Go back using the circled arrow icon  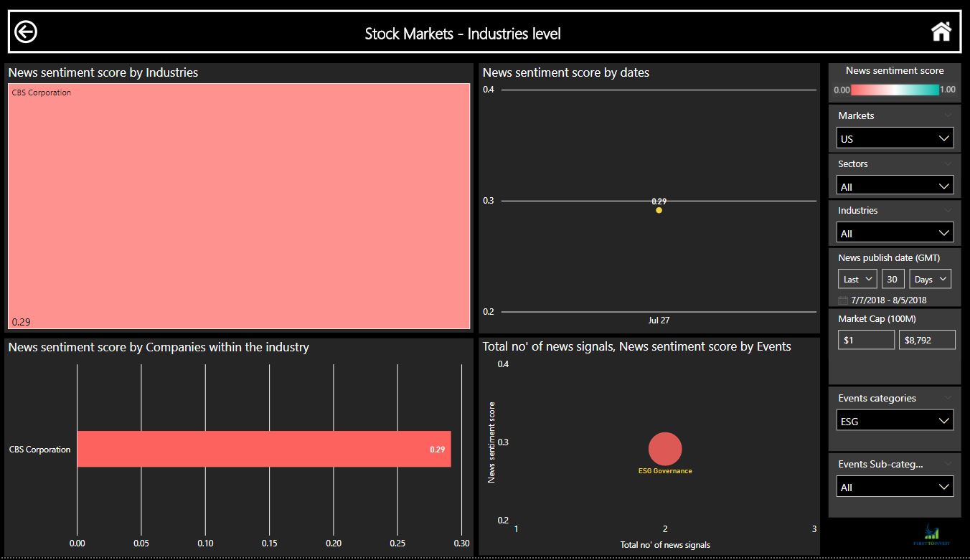(x=26, y=32)
